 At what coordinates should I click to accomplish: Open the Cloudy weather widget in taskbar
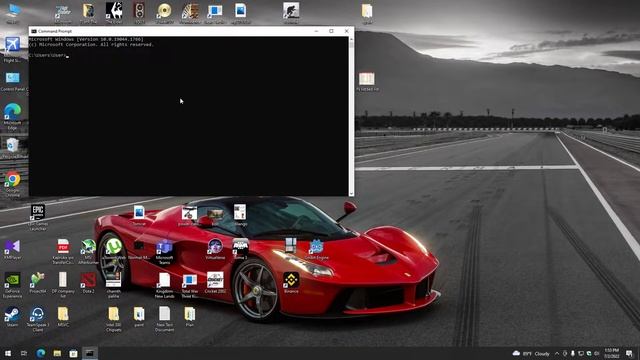531,353
